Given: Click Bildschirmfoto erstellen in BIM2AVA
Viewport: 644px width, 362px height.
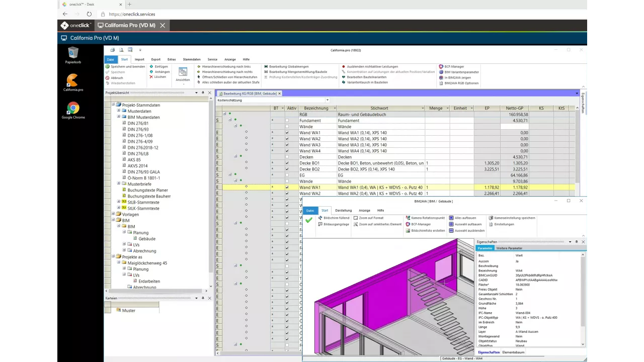Looking at the screenshot, I should [x=428, y=230].
